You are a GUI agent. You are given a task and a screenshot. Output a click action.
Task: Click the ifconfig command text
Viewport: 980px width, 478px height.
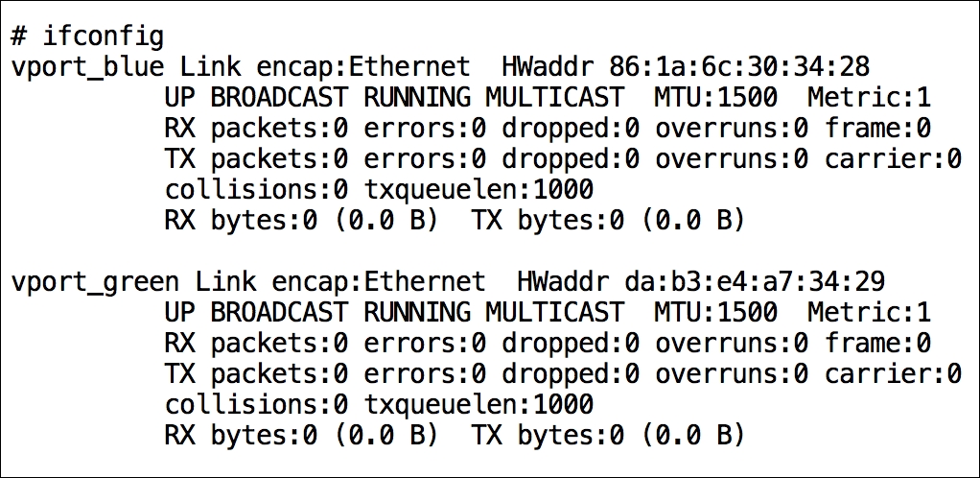(104, 36)
